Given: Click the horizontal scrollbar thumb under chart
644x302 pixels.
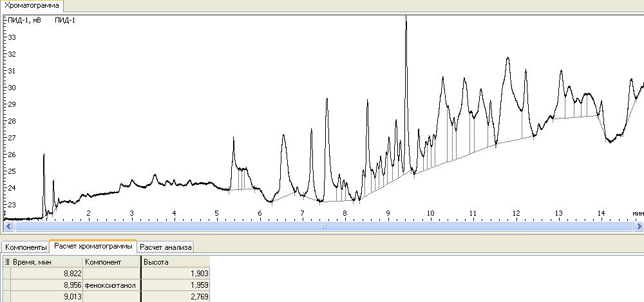Looking at the screenshot, I should coord(322,226).
